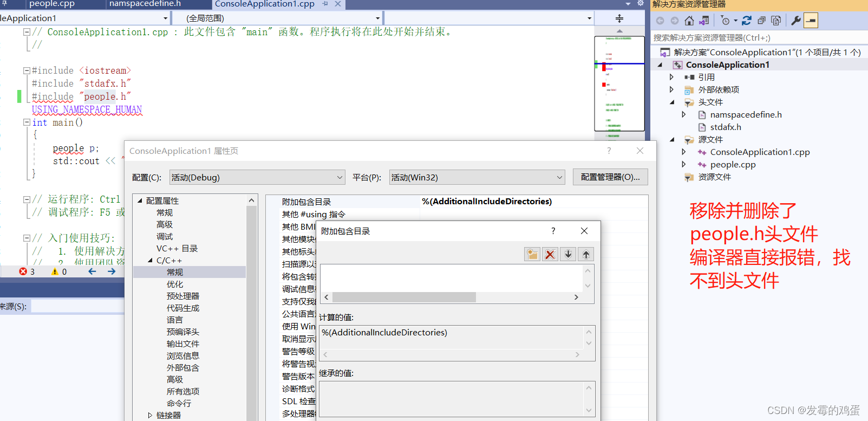
Task: Select 代码生成 under C/C++
Action: (183, 308)
